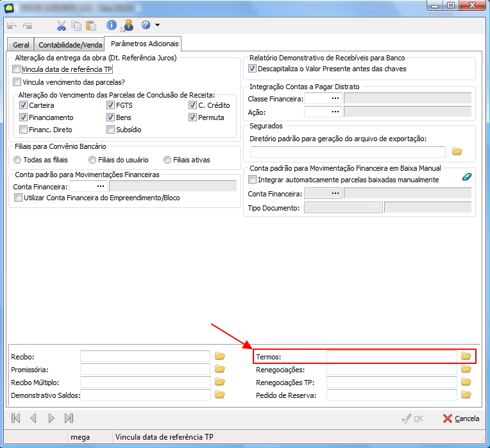The image size is (490, 448).
Task: Click the Cancela button
Action: point(460,418)
